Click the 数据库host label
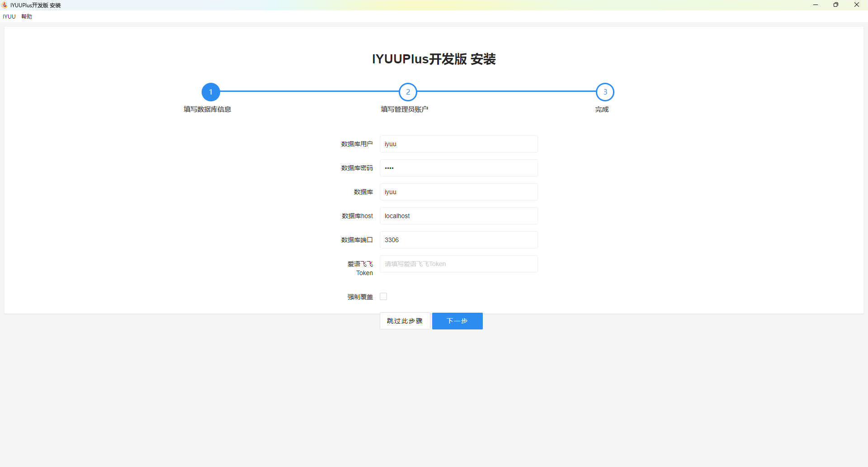 [358, 216]
